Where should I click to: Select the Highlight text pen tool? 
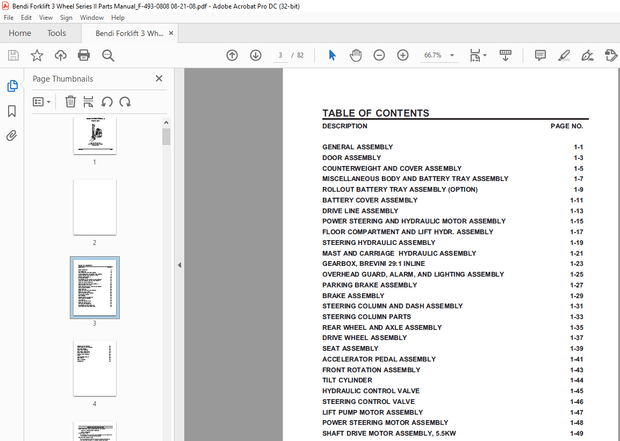564,55
